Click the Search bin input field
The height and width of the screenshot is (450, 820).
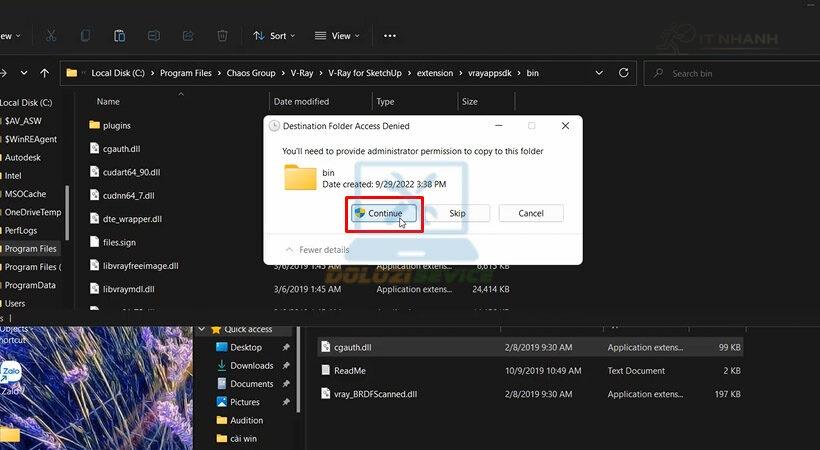pos(732,73)
